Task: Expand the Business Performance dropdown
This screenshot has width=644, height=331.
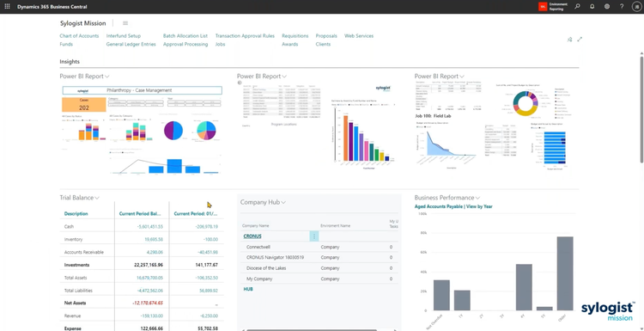Action: click(x=477, y=198)
